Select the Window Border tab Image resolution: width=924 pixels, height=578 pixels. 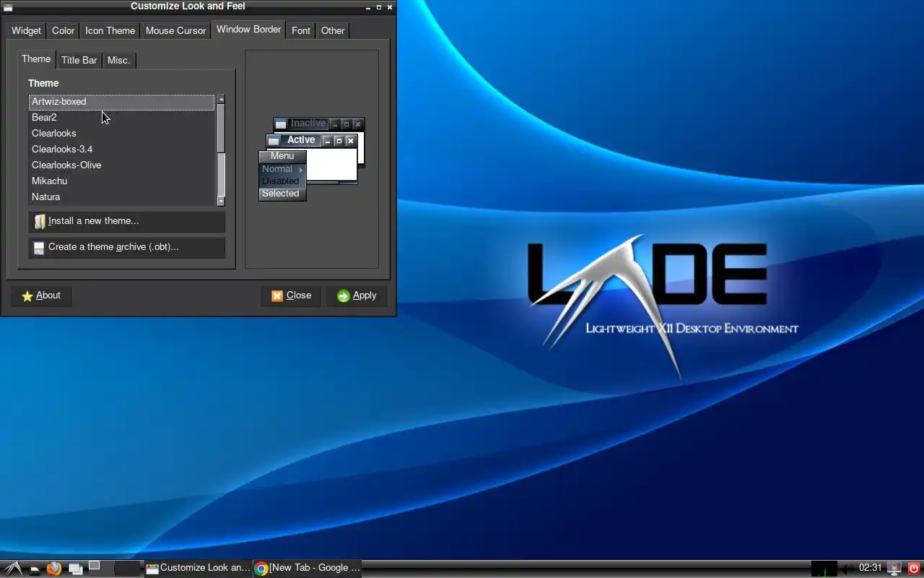pyautogui.click(x=248, y=30)
